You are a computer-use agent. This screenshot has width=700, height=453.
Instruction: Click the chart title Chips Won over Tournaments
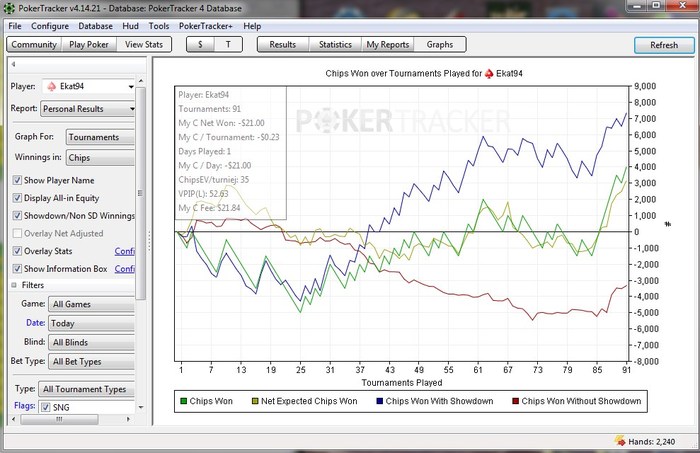point(424,74)
